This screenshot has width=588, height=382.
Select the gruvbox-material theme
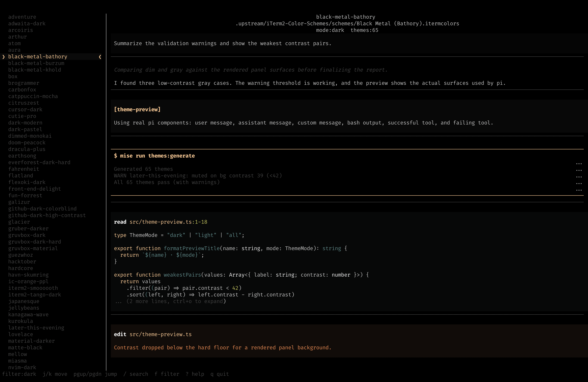click(x=33, y=248)
